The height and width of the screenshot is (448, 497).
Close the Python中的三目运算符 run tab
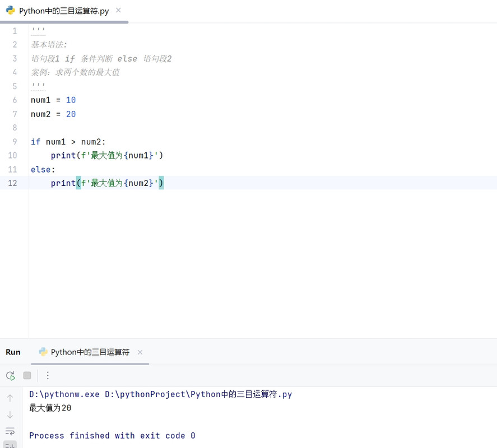(140, 352)
